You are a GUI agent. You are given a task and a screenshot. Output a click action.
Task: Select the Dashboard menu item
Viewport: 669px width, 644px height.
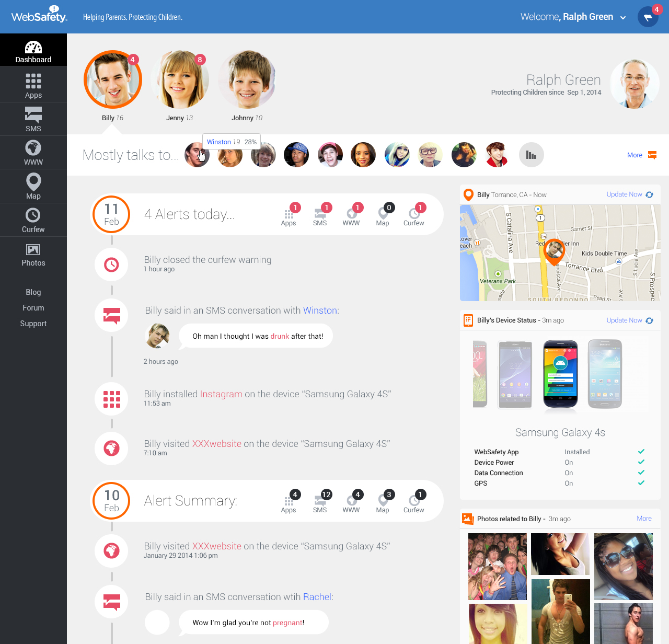(x=33, y=51)
